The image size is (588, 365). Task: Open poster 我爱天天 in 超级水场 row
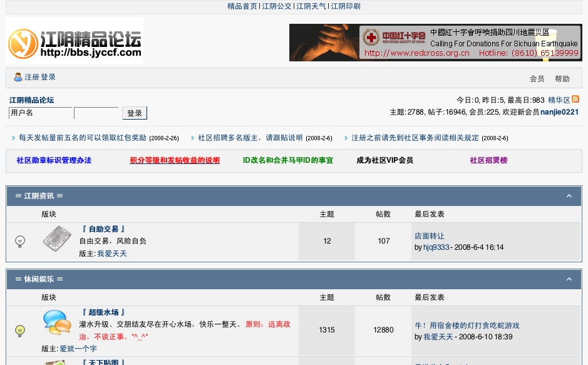(438, 337)
